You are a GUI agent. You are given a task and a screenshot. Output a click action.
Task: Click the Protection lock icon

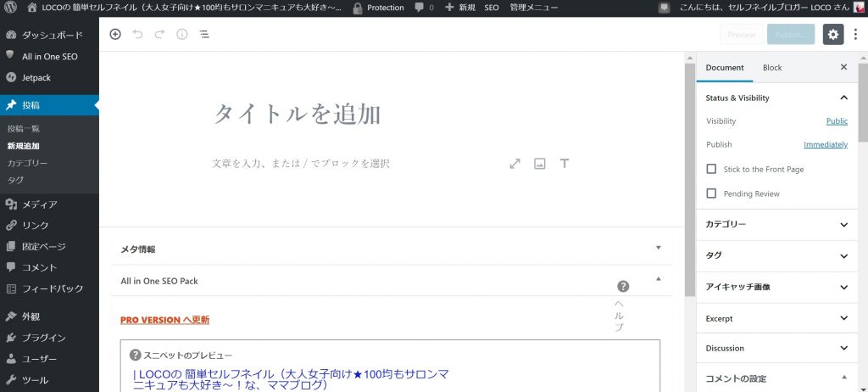(x=358, y=8)
